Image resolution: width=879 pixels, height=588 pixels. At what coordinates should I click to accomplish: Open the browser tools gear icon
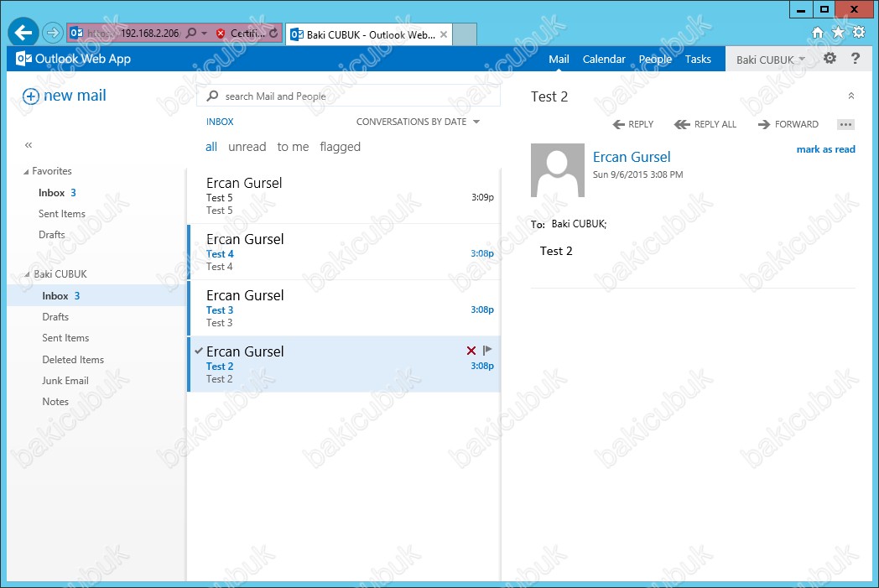coord(858,33)
